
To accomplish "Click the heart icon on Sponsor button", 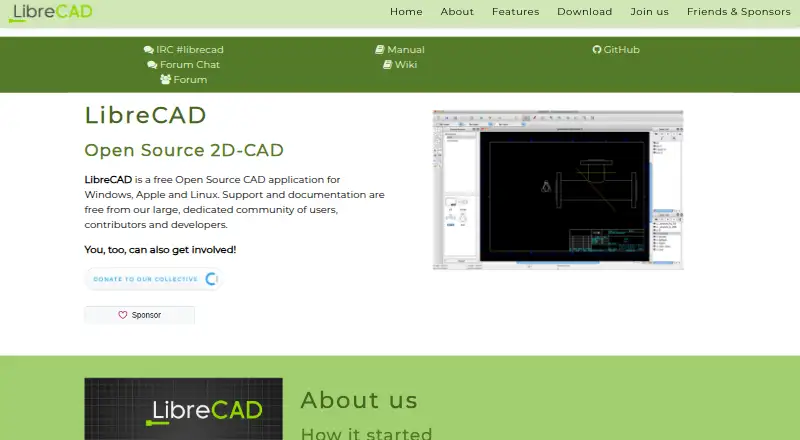I will [x=122, y=315].
